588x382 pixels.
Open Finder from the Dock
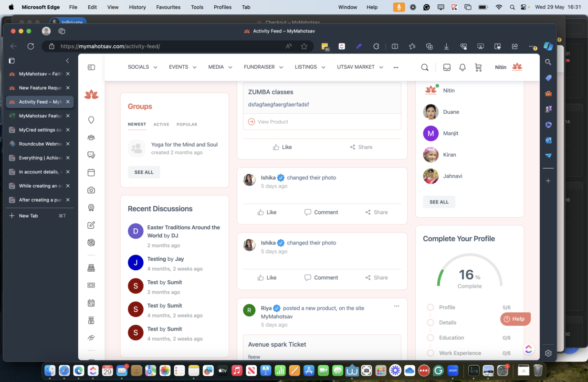click(50, 370)
